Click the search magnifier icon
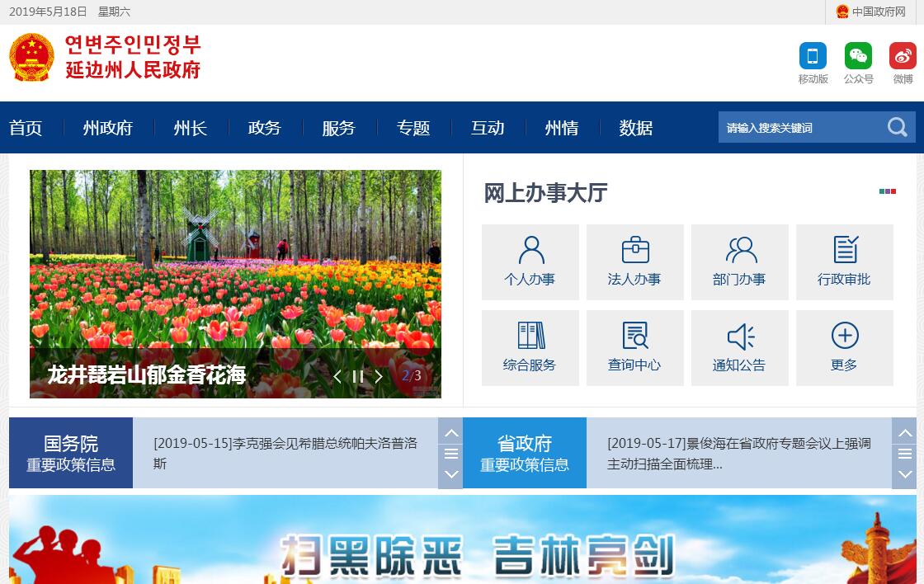 coord(897,127)
